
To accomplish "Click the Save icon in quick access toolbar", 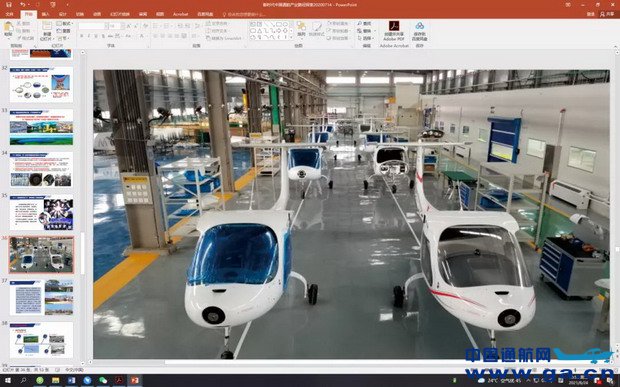I will coord(8,5).
